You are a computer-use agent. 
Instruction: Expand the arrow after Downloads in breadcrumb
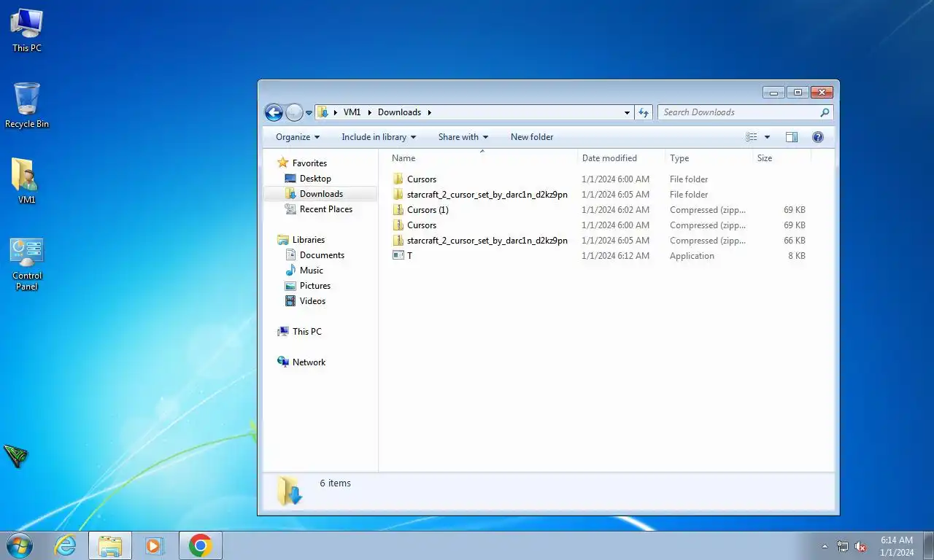[x=430, y=112]
